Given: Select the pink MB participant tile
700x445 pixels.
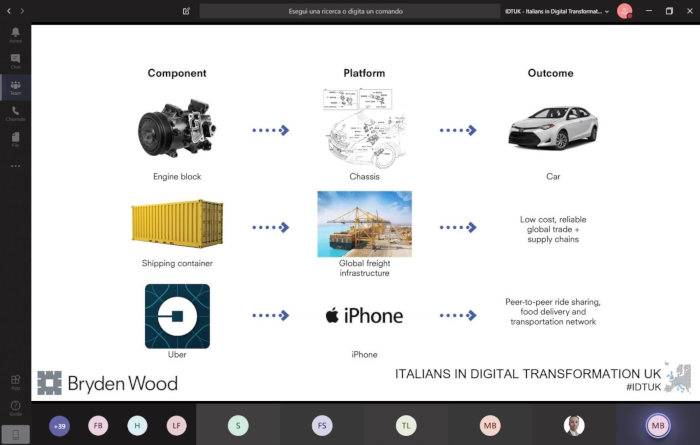Looking at the screenshot, I should (490, 426).
